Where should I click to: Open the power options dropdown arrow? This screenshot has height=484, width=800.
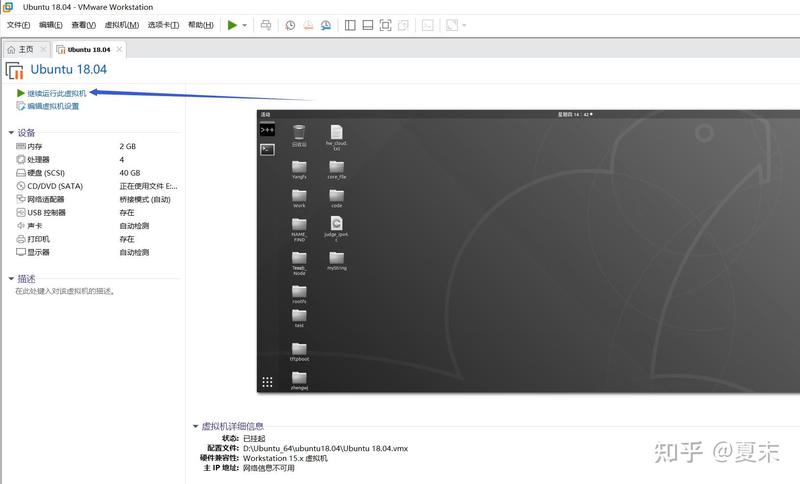pos(244,25)
